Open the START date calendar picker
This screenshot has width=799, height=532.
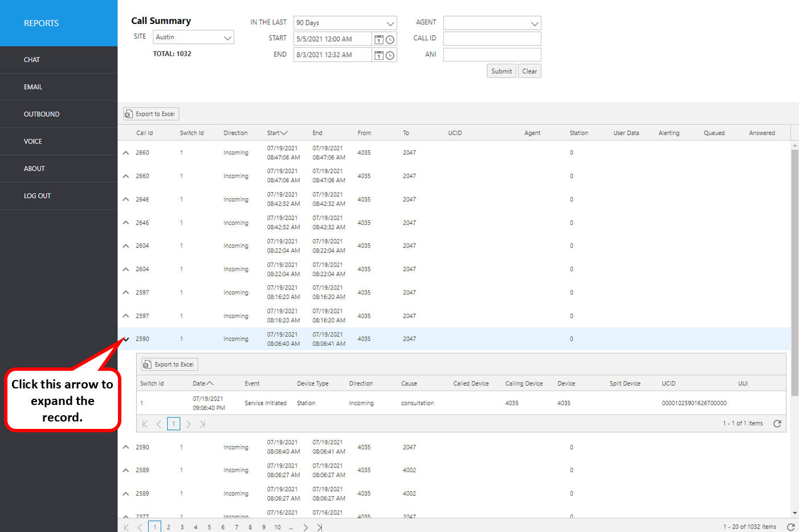click(378, 39)
